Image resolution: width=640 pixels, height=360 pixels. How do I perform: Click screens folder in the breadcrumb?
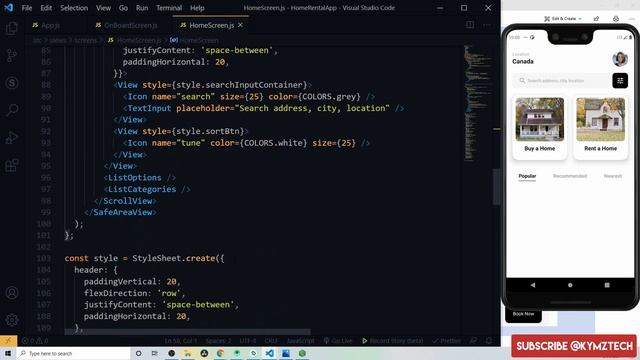pyautogui.click(x=86, y=40)
